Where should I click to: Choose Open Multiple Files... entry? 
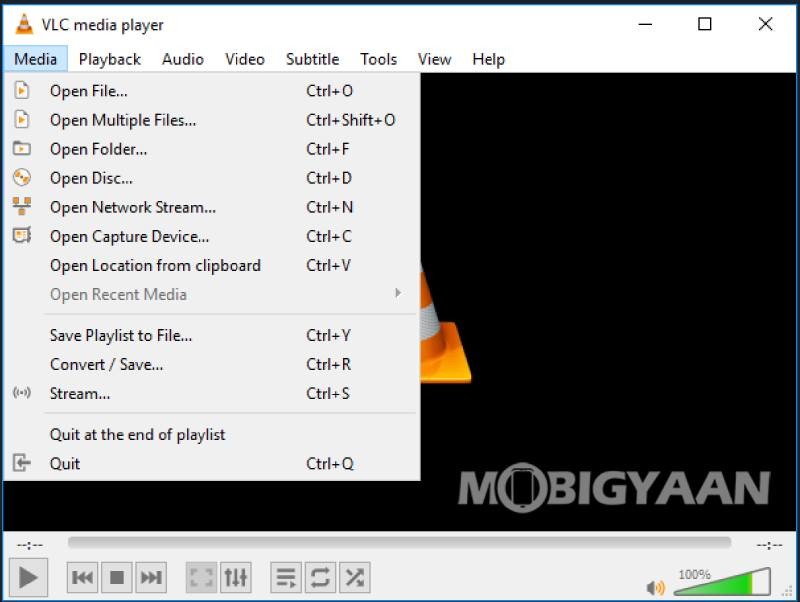[212, 120]
